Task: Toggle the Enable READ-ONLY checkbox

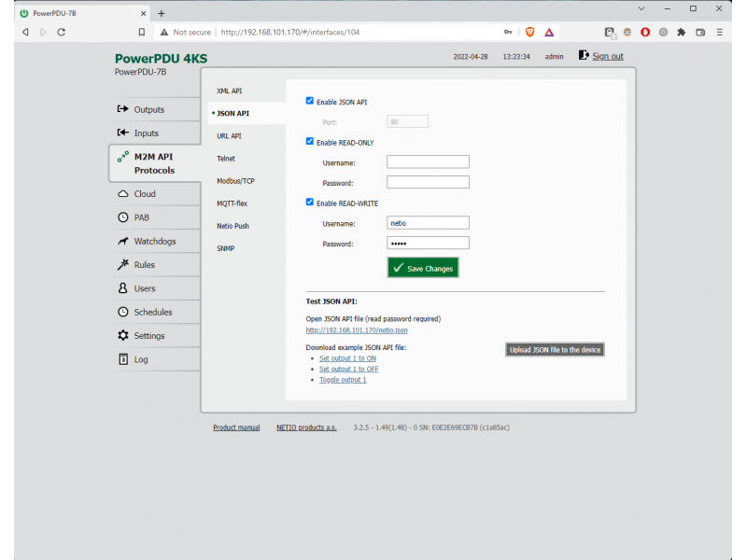Action: pos(310,142)
